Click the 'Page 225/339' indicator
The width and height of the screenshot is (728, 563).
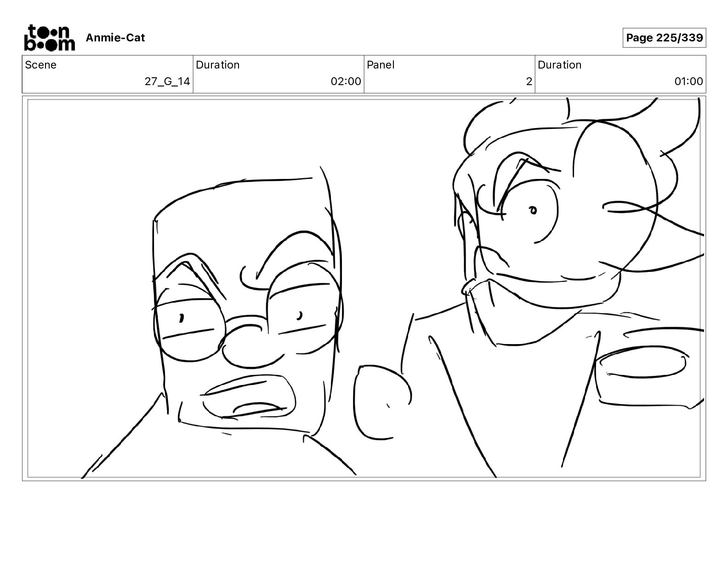click(x=664, y=38)
